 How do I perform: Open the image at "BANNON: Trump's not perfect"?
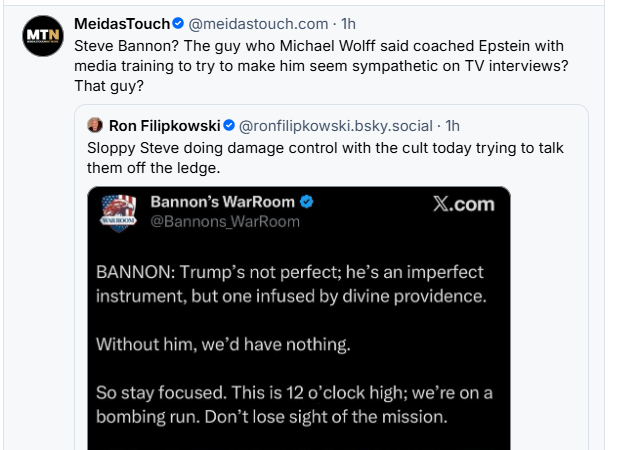tap(290, 284)
